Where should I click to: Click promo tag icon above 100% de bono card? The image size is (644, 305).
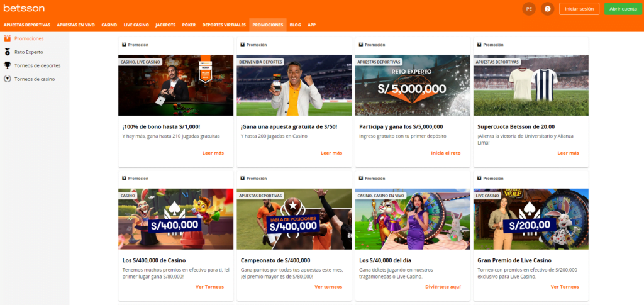coord(124,44)
